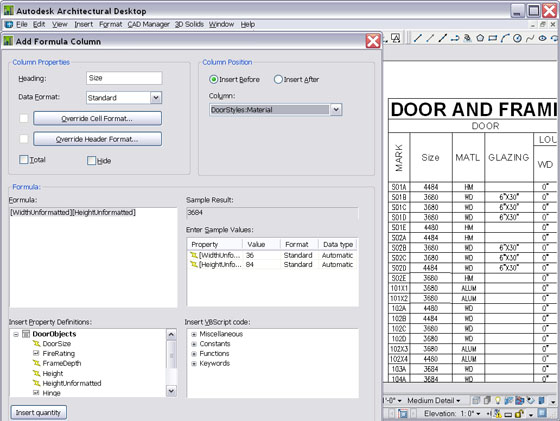
Task: Expand the Keywords VBScript node
Action: point(194,364)
